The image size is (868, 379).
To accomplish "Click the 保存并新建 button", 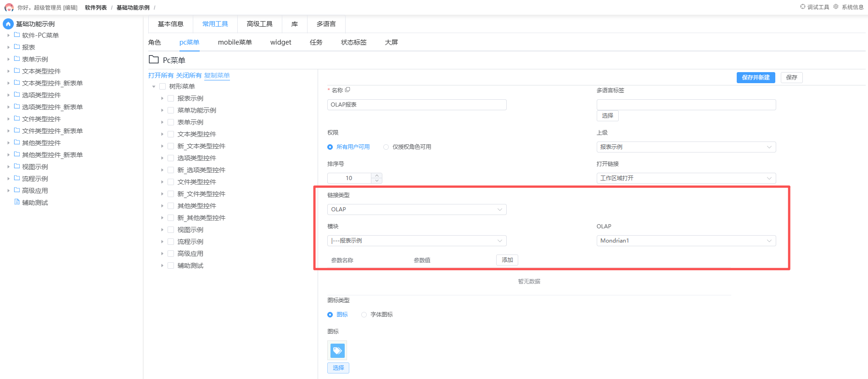I will pos(756,78).
